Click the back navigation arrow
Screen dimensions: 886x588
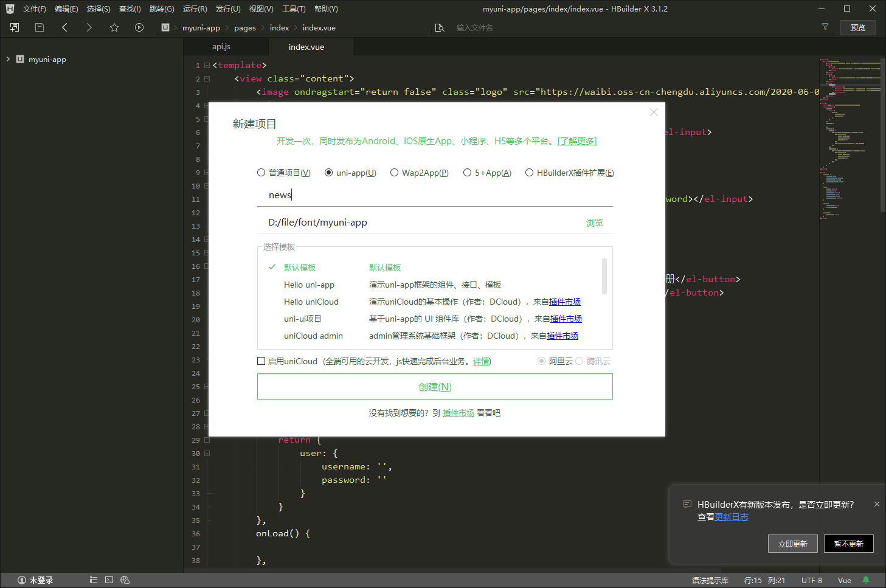(x=64, y=27)
